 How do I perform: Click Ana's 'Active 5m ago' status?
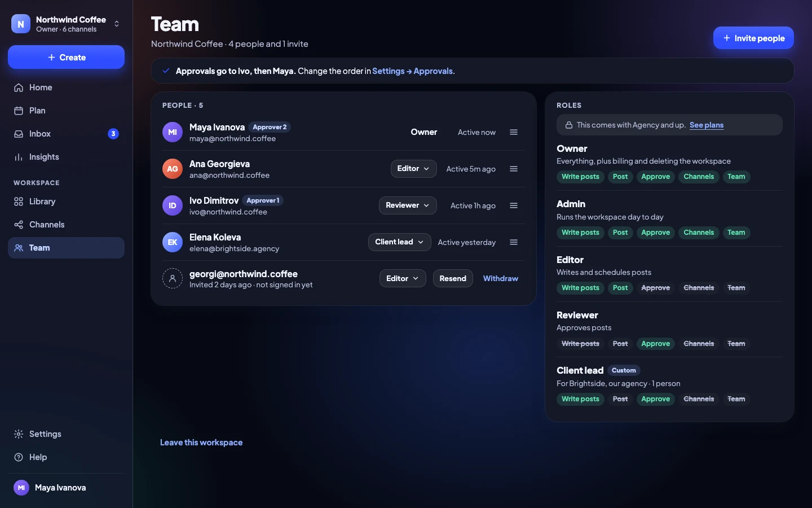(471, 169)
